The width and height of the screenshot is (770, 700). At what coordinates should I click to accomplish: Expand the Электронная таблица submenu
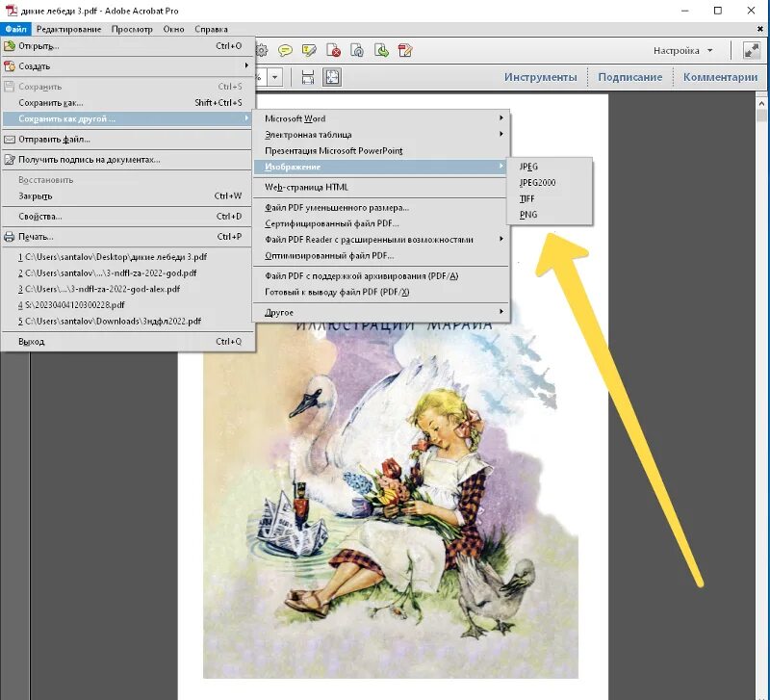pos(381,135)
